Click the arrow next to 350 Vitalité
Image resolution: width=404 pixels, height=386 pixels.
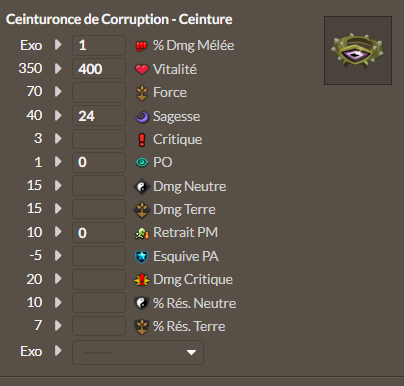[58, 68]
